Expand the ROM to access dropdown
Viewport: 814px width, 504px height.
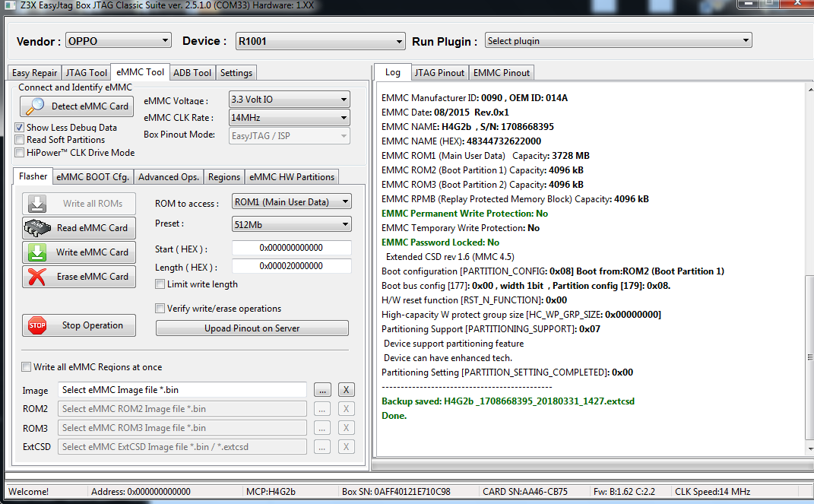[292, 201]
